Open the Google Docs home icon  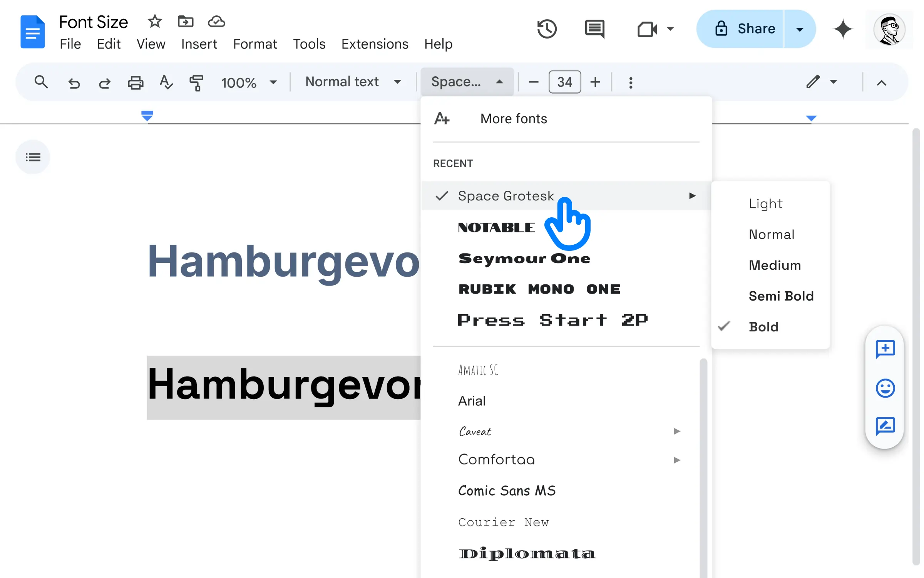[33, 32]
